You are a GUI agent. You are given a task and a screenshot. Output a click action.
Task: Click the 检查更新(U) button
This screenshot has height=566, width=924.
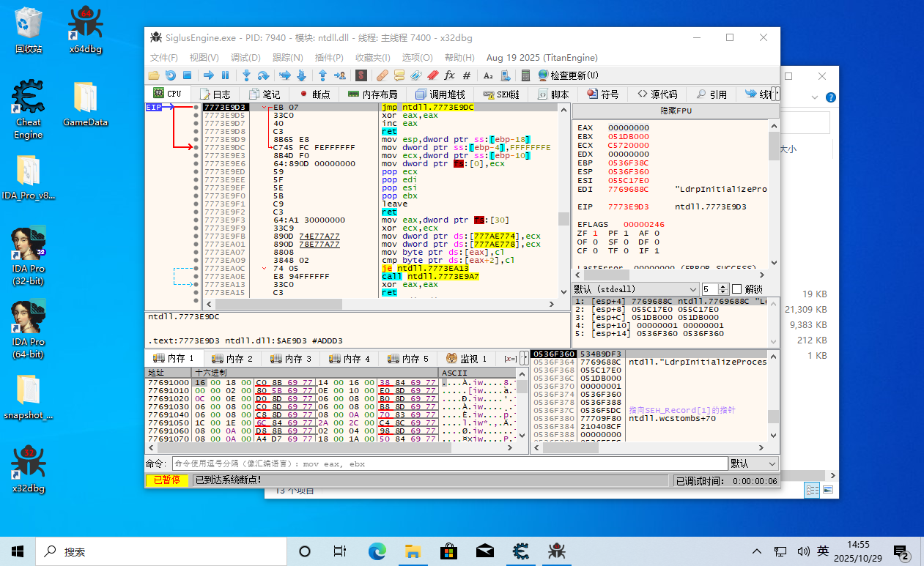569,75
